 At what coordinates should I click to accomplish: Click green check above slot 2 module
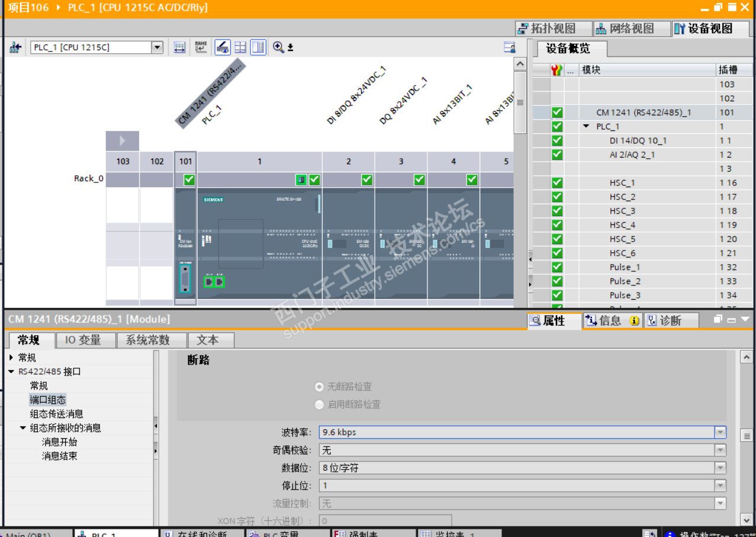[x=367, y=179]
